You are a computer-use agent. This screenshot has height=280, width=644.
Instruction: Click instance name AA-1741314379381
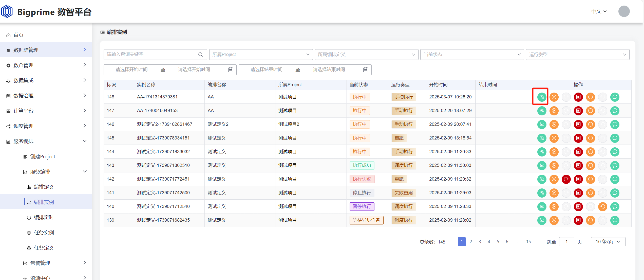(x=157, y=97)
